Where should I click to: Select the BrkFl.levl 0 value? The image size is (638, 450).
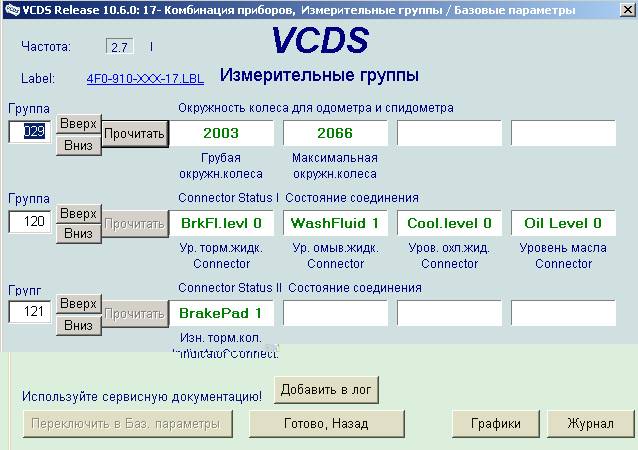tap(221, 223)
